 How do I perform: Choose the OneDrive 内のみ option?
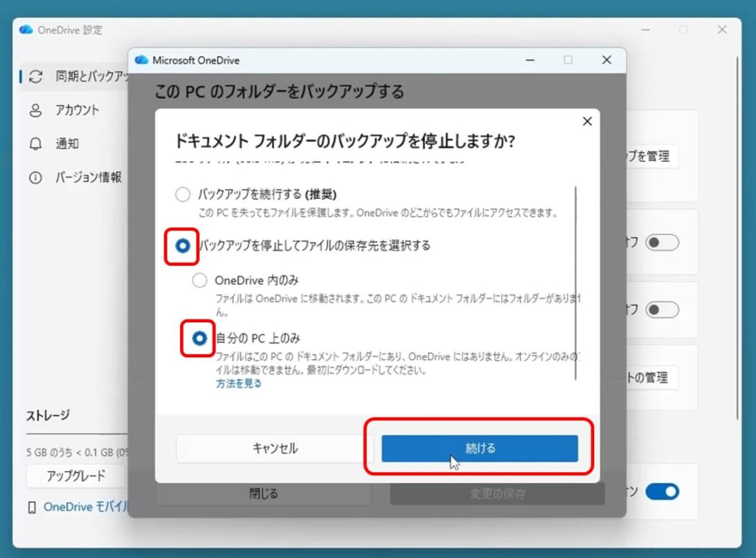[200, 280]
